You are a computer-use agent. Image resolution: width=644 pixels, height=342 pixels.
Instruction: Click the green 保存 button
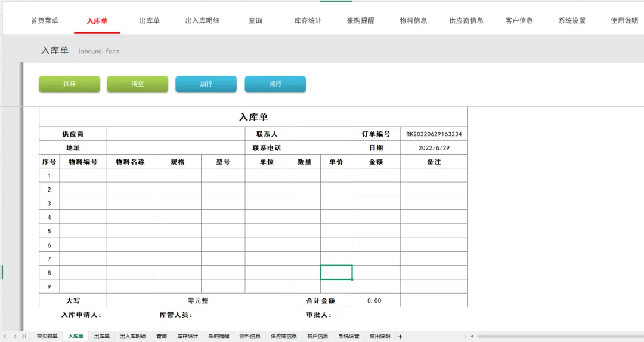click(x=69, y=84)
